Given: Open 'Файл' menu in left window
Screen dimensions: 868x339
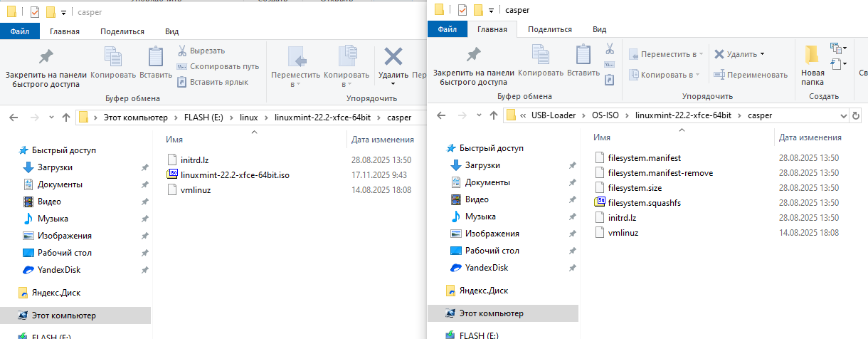Looking at the screenshot, I should pyautogui.click(x=20, y=31).
